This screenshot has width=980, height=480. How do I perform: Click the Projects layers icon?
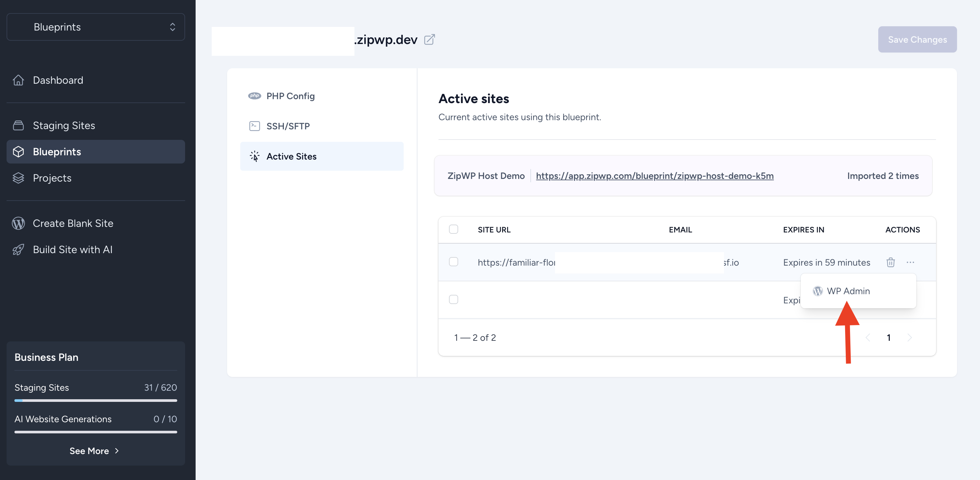pyautogui.click(x=18, y=178)
